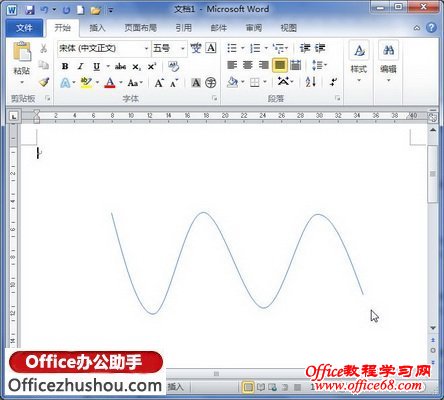Apply the red font color

coord(110,83)
